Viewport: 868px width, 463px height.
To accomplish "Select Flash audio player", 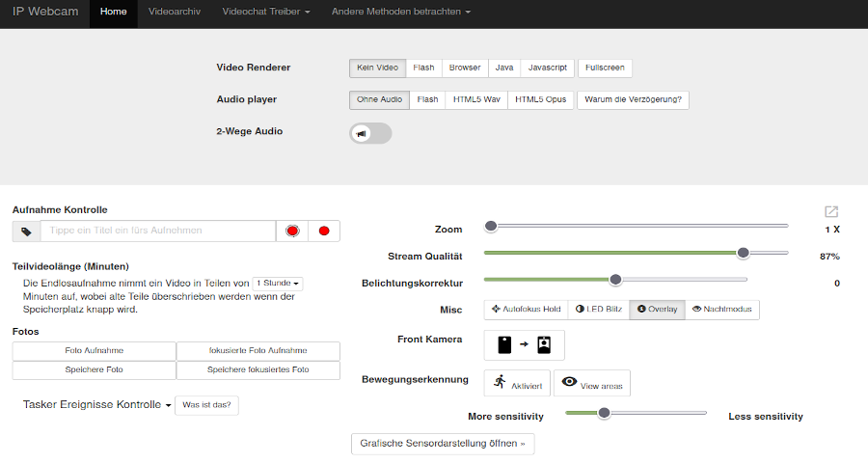I will [x=427, y=100].
